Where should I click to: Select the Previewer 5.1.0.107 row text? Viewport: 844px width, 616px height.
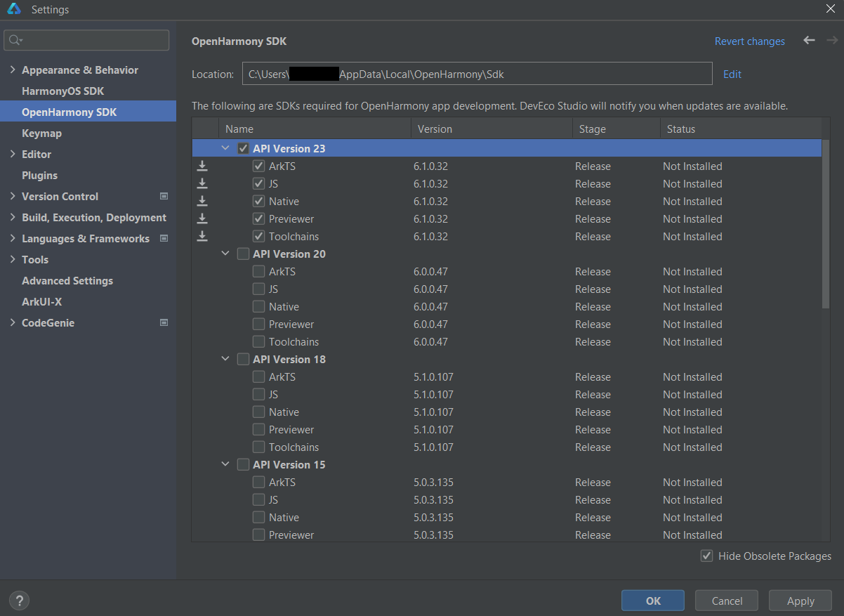(x=291, y=430)
